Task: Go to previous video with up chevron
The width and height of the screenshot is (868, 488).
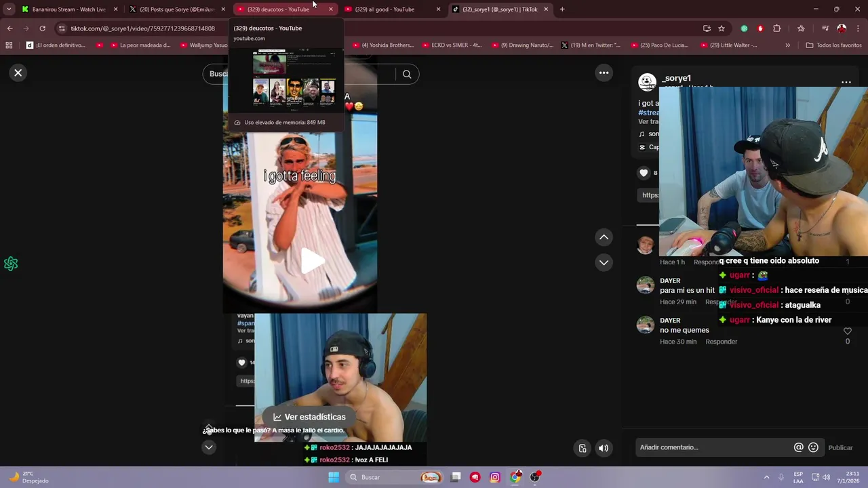Action: point(604,237)
